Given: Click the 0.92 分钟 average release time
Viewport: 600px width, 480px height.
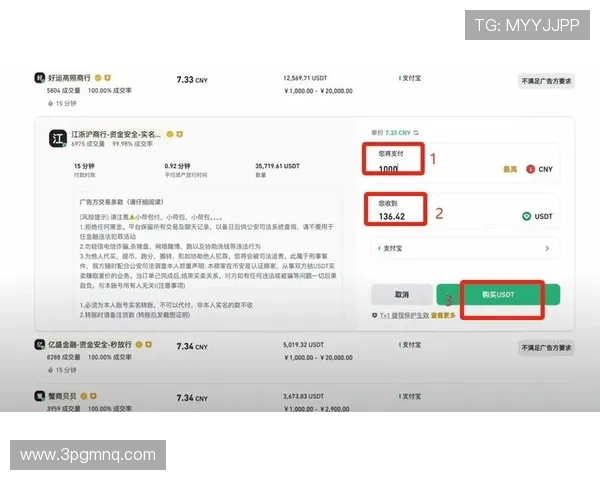Looking at the screenshot, I should click(177, 166).
